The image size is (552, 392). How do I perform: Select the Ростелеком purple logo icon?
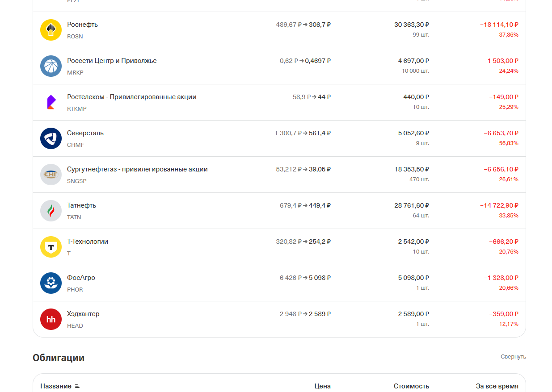(x=51, y=102)
